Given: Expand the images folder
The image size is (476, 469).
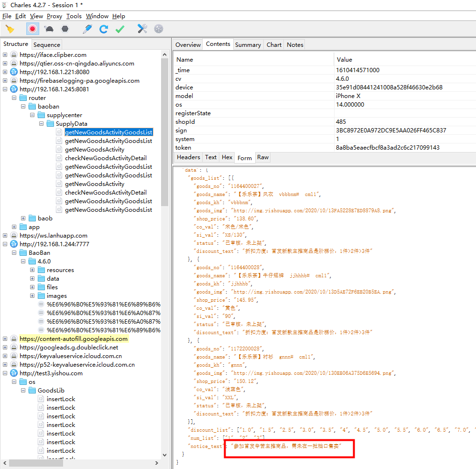Looking at the screenshot, I should (32, 295).
